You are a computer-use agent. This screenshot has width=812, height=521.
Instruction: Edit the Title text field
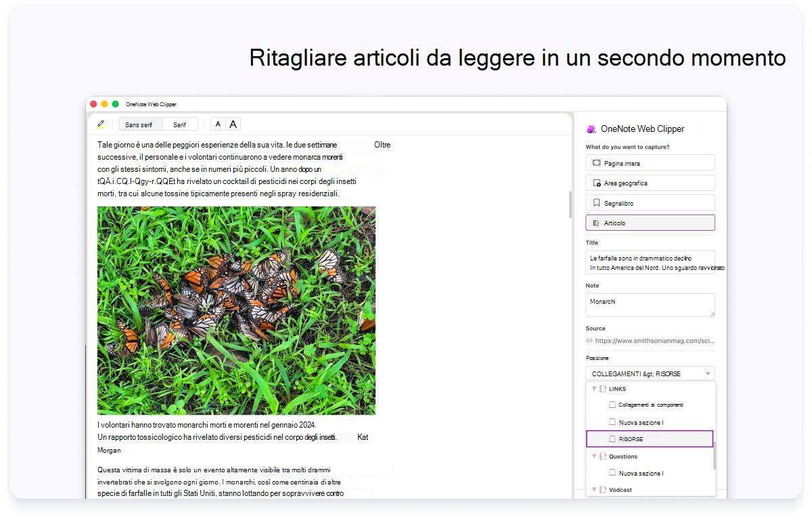(x=652, y=263)
